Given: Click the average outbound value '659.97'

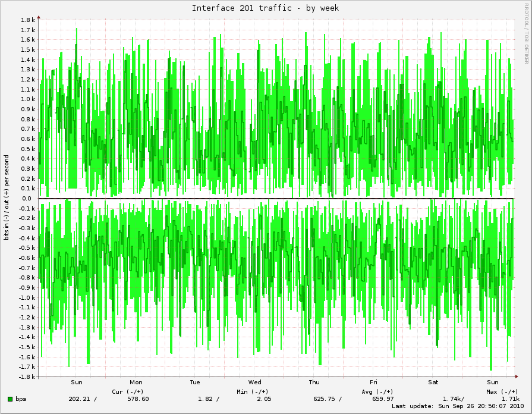Looking at the screenshot, I should [383, 399].
